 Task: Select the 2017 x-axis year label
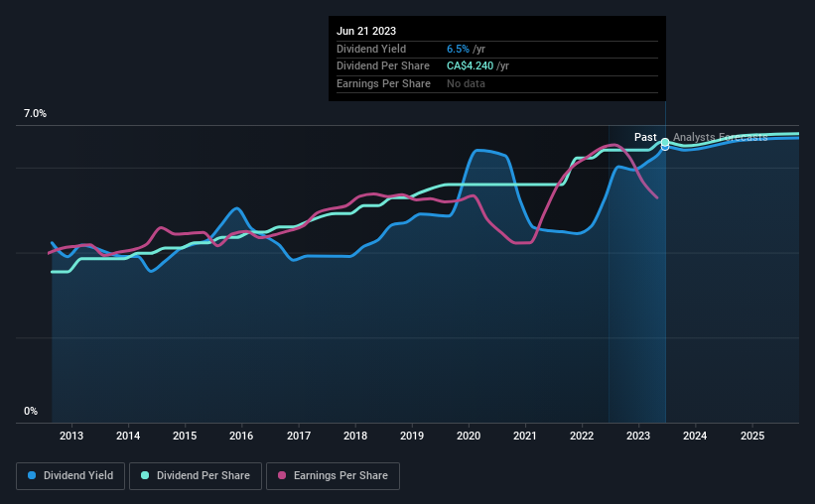[x=299, y=436]
